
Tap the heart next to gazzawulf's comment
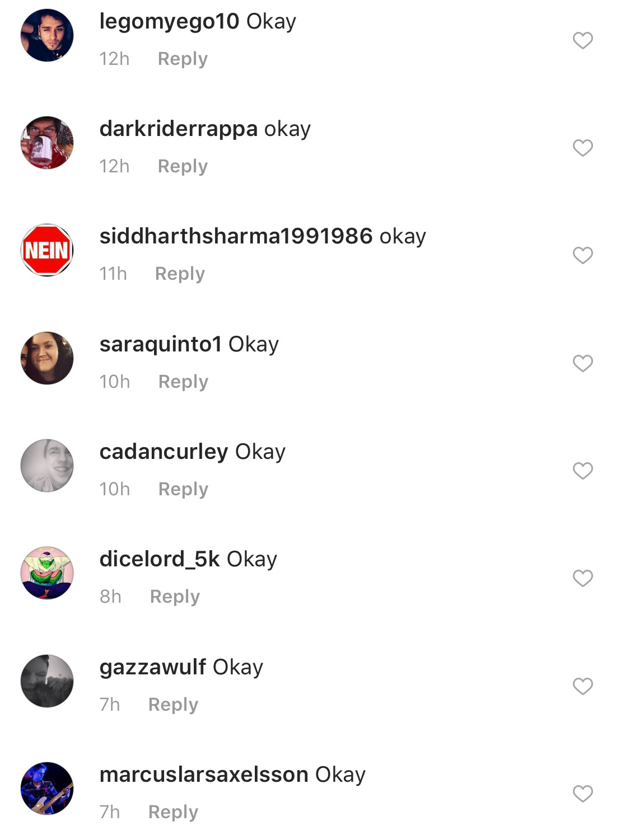pyautogui.click(x=582, y=686)
